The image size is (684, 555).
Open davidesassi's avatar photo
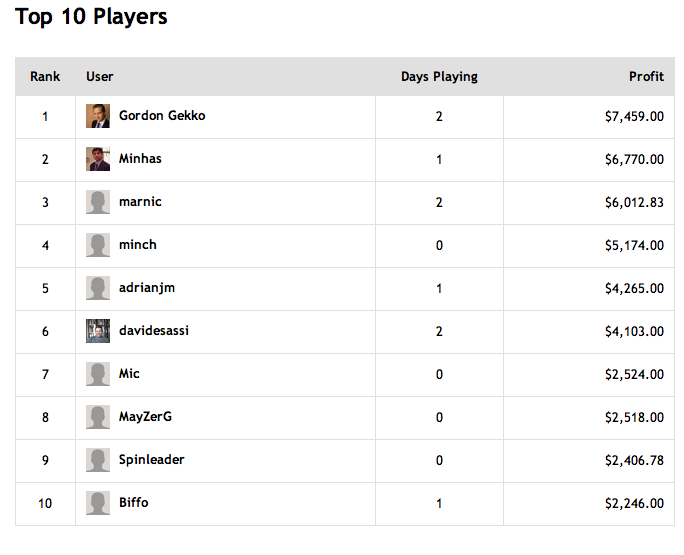tap(98, 331)
